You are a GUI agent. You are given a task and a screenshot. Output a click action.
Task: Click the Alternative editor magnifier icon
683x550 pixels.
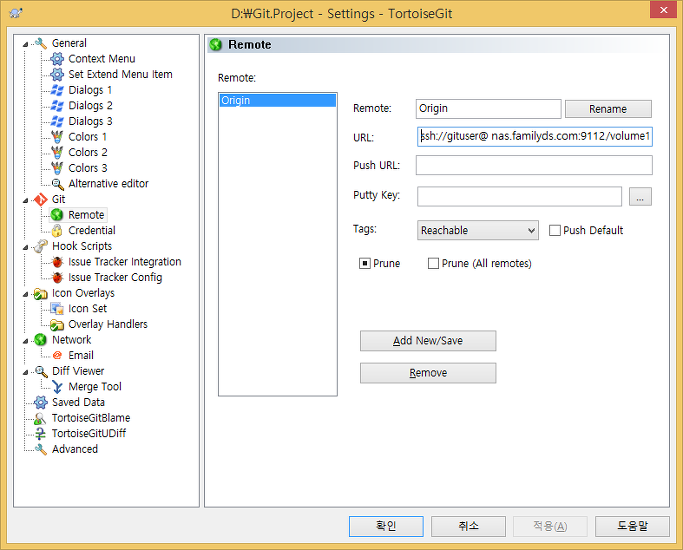[57, 184]
